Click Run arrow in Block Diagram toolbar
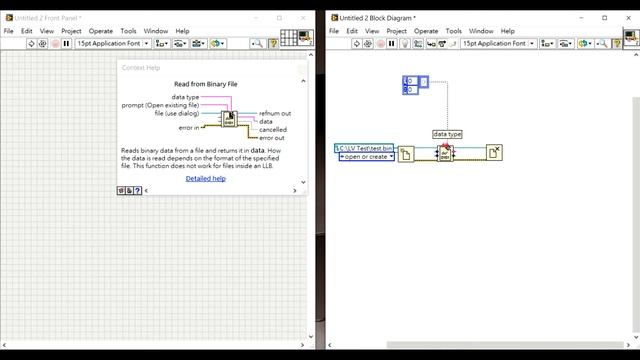Viewport: 640px width, 360px height. point(356,43)
